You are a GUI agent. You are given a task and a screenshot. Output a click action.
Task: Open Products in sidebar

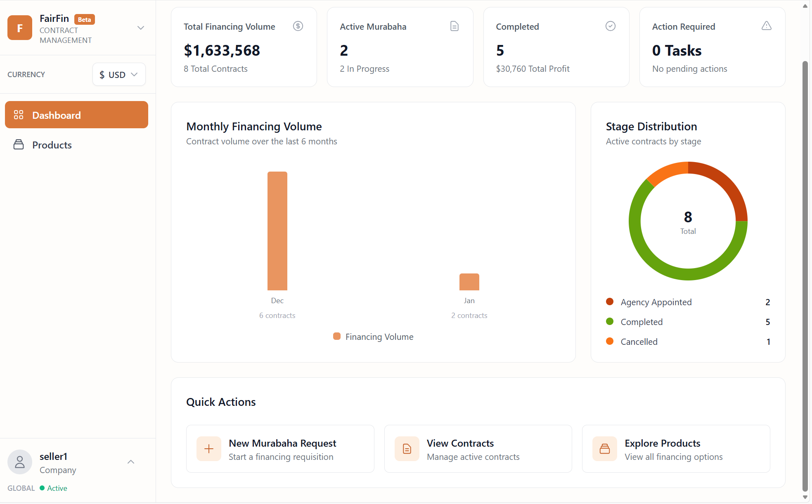coord(52,145)
